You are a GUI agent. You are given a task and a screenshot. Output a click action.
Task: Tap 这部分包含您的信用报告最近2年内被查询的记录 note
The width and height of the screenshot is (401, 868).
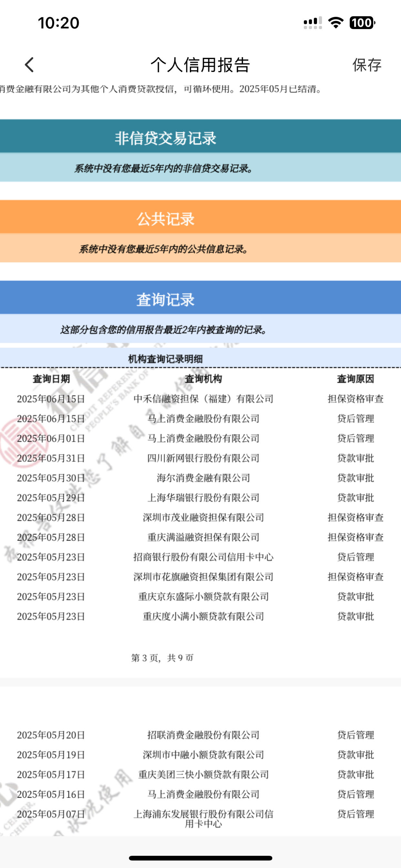point(164,330)
